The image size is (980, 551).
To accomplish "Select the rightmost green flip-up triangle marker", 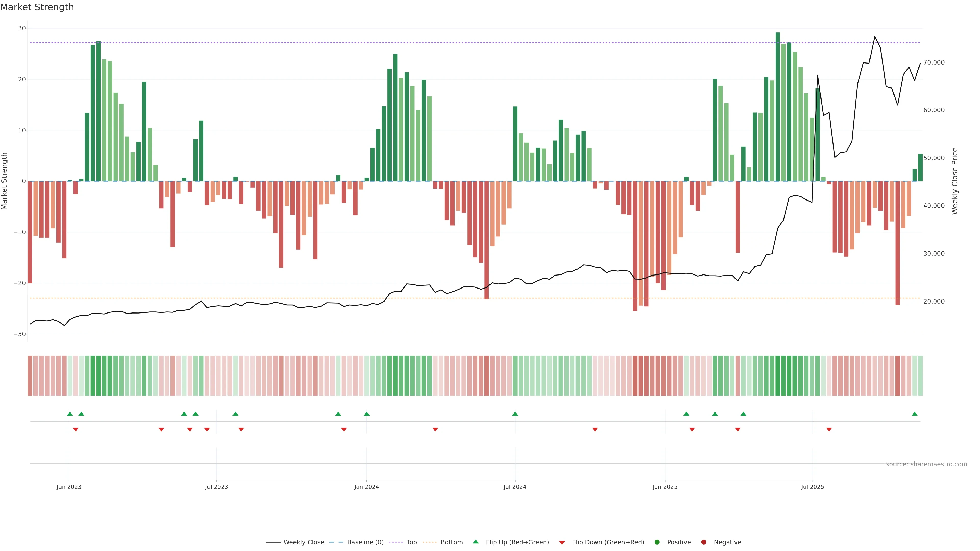I will click(x=915, y=414).
